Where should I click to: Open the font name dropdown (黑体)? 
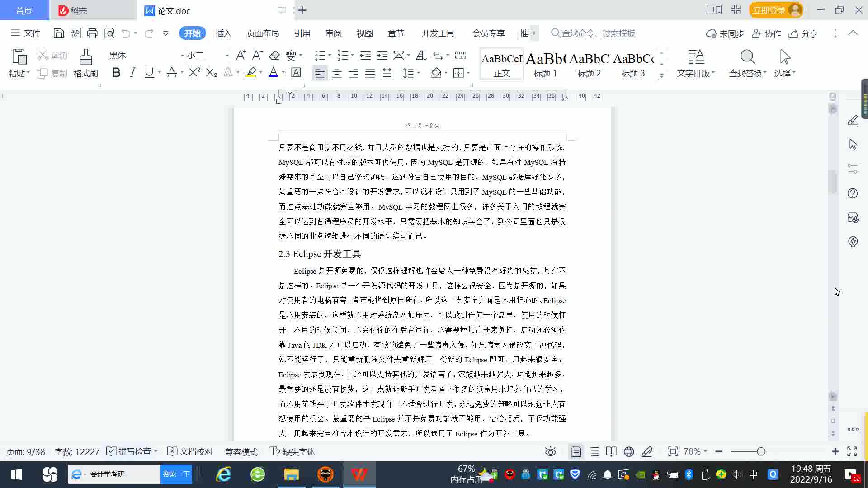coord(182,56)
